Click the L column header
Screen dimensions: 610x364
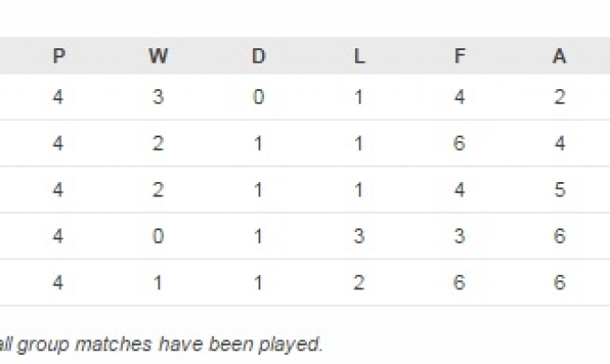pyautogui.click(x=360, y=56)
